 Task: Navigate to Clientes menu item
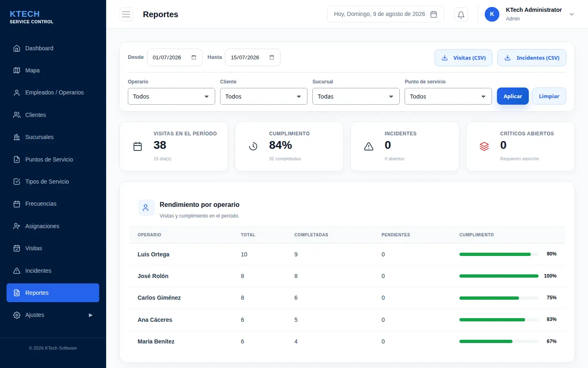53,115
